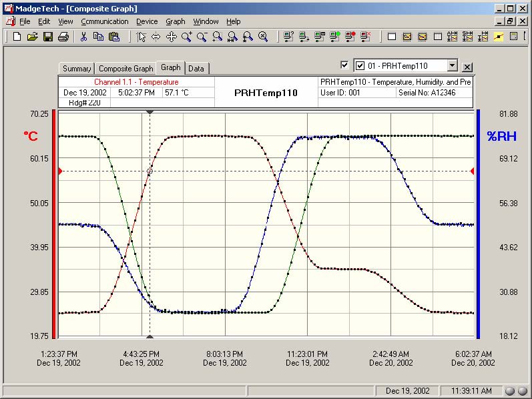Print using the printer toolbar icon
The height and width of the screenshot is (399, 532).
[63, 36]
